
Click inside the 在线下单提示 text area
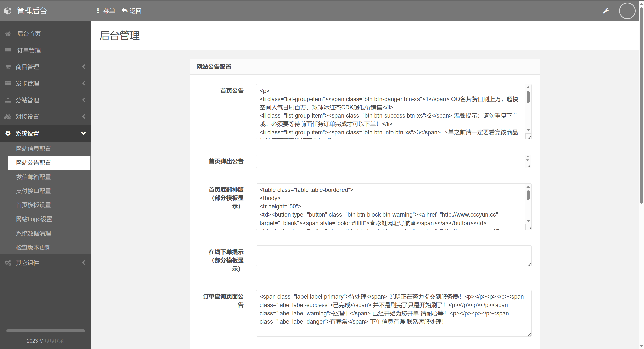(x=393, y=256)
